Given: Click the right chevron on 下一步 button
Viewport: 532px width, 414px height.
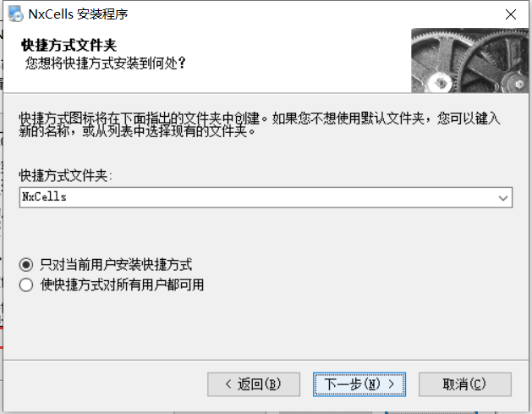Looking at the screenshot, I should (x=392, y=384).
